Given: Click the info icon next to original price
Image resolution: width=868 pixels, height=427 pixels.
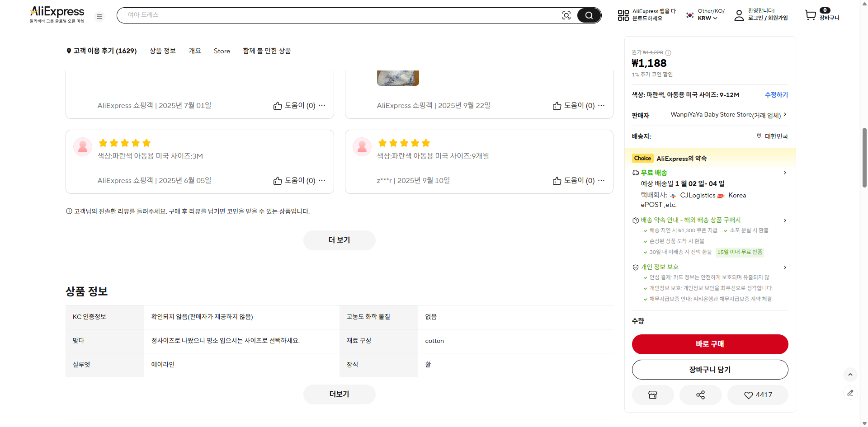Looking at the screenshot, I should [668, 53].
